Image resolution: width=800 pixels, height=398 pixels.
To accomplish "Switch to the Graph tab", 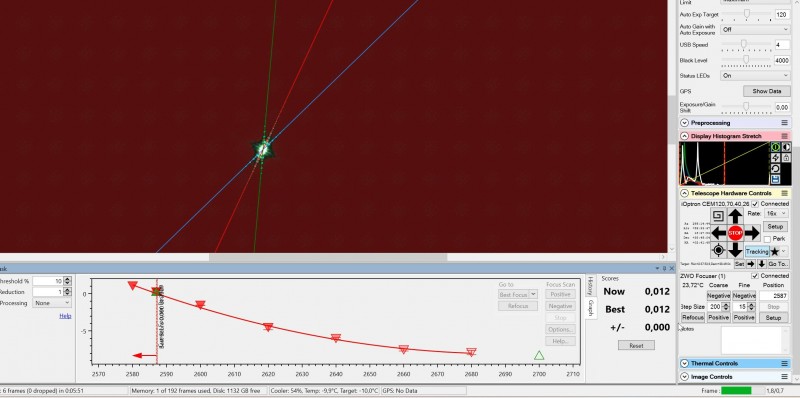I will [x=590, y=308].
